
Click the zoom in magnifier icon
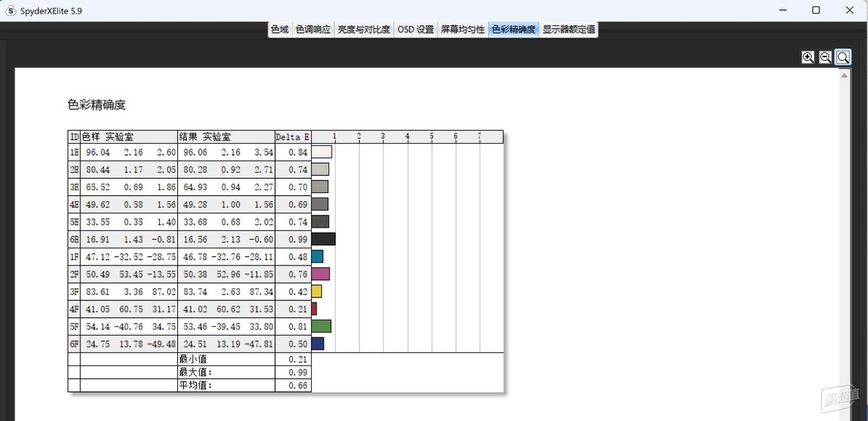808,57
